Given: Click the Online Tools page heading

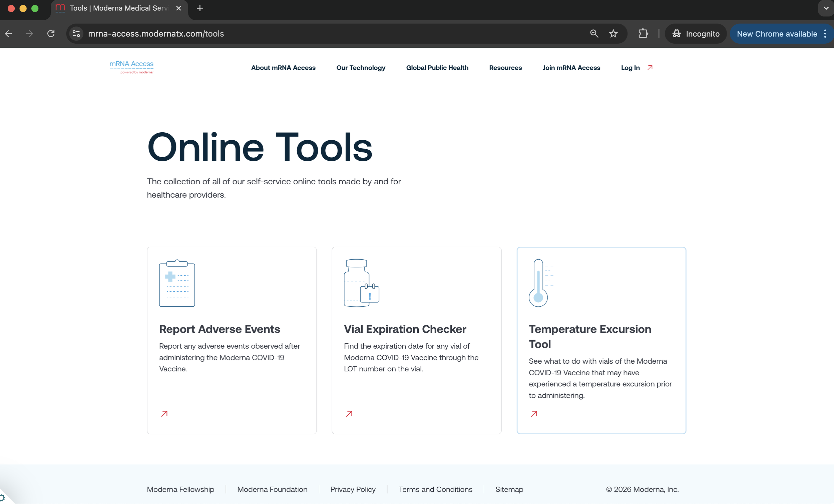Looking at the screenshot, I should pyautogui.click(x=260, y=147).
